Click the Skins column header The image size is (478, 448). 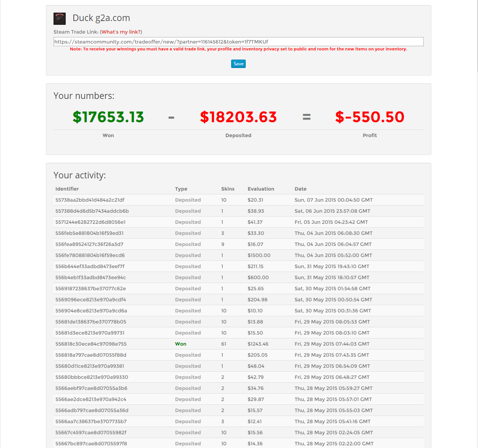point(228,189)
